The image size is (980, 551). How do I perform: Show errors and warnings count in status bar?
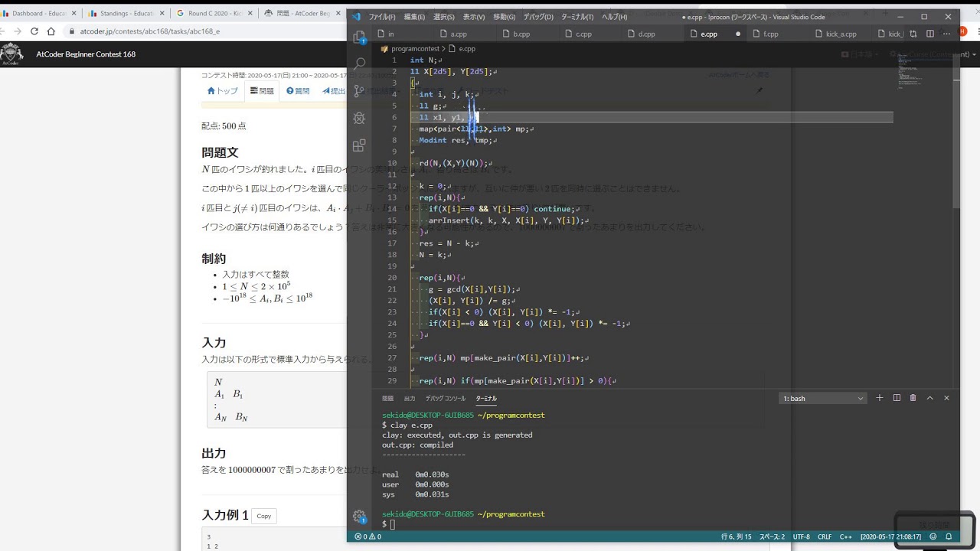pos(367,536)
